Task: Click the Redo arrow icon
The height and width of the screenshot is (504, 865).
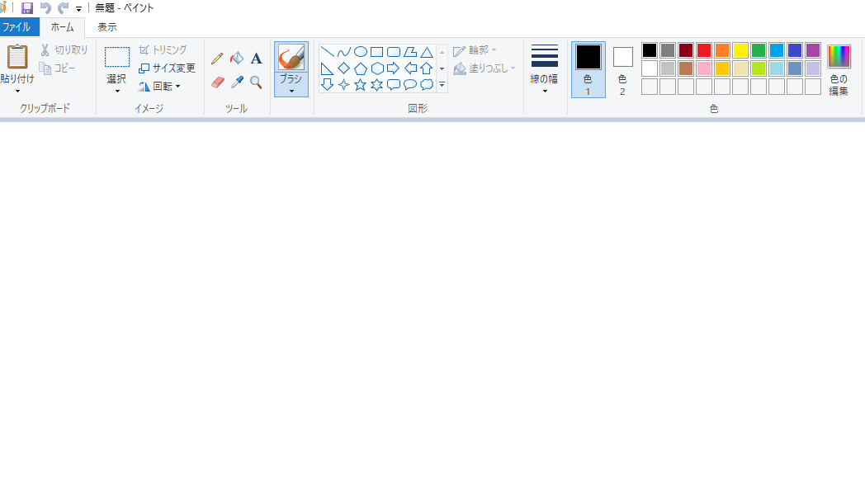Action: [64, 8]
